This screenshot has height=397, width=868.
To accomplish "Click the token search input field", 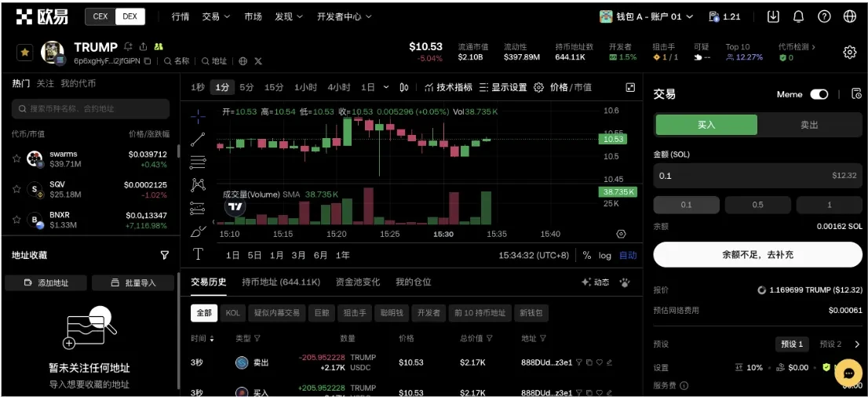I will (90, 109).
